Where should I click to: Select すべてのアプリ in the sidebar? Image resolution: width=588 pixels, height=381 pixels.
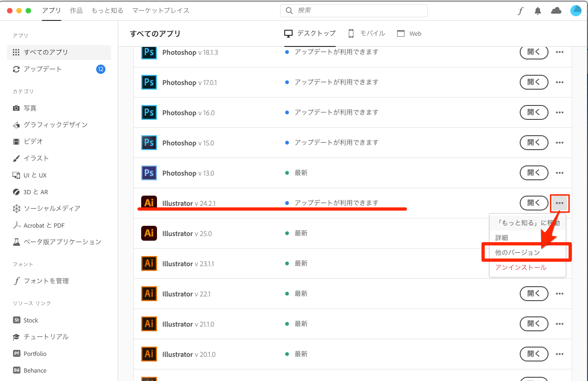coord(59,52)
